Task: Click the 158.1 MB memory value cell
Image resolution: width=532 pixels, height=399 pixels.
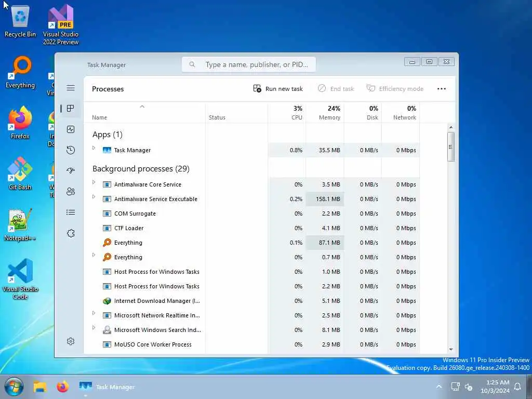Action: 325,199
